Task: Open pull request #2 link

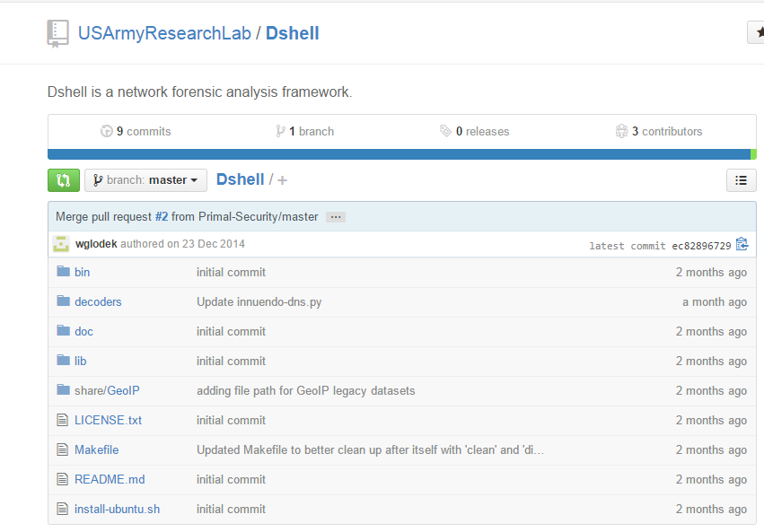Action: [162, 216]
